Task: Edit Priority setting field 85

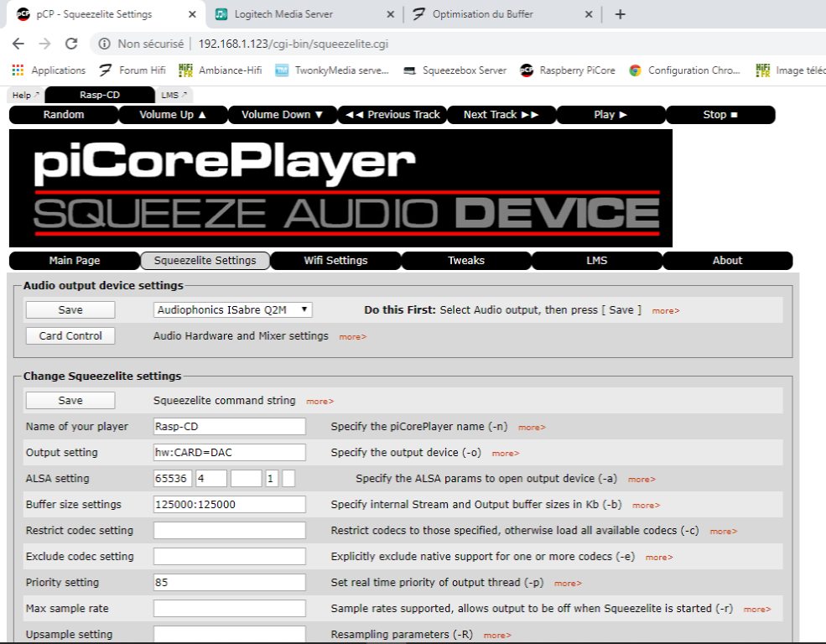Action: pos(230,583)
